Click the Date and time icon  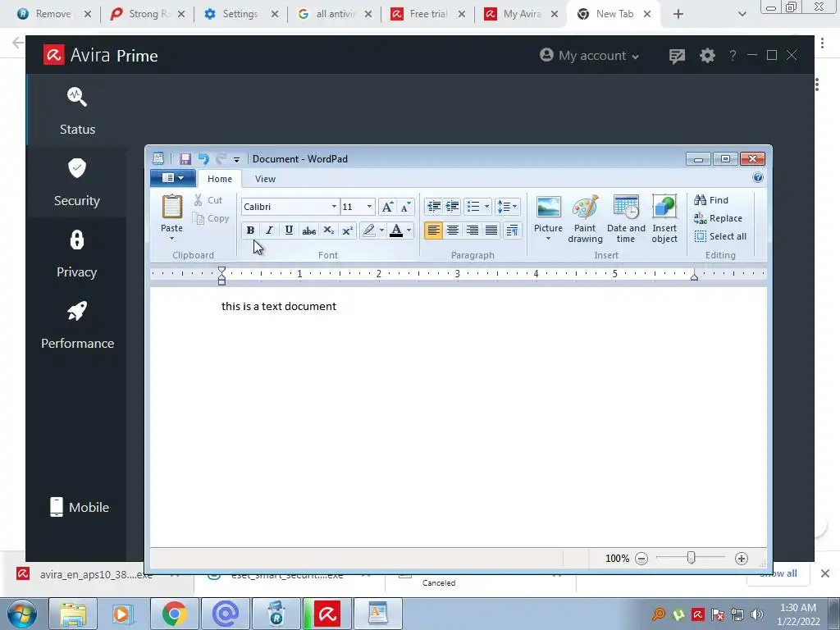pyautogui.click(x=626, y=207)
